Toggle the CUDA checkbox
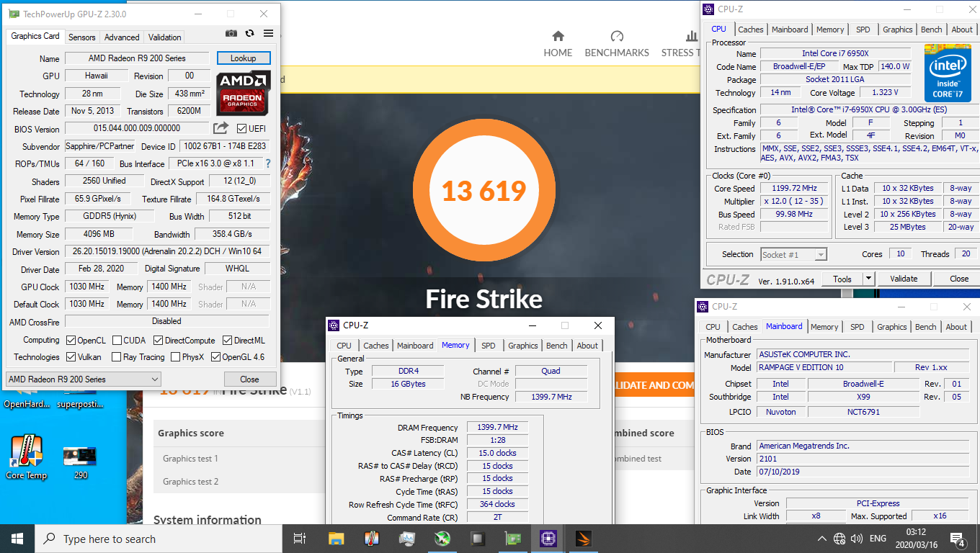The height and width of the screenshot is (553, 980). tap(116, 341)
